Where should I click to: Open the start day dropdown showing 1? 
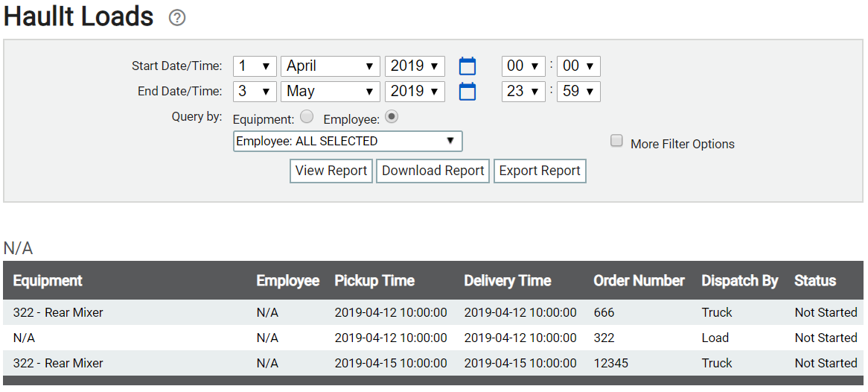pos(255,66)
